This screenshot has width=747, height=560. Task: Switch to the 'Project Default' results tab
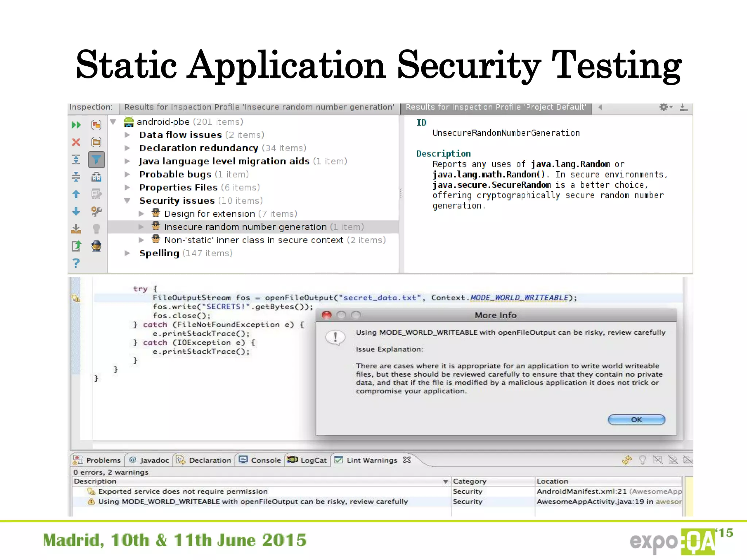point(496,107)
